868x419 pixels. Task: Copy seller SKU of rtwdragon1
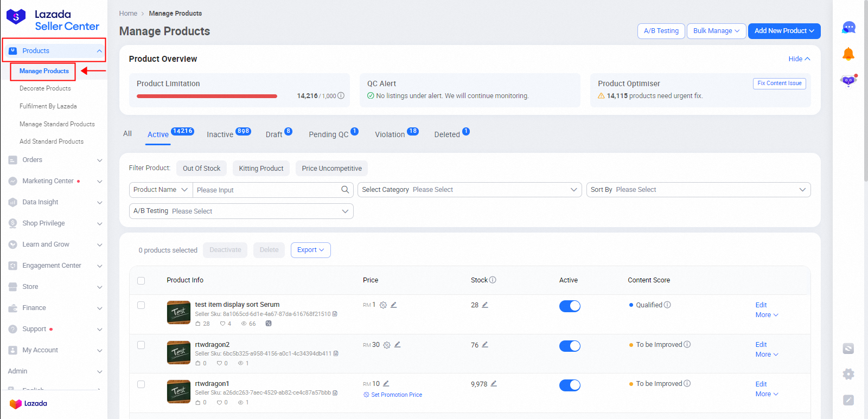pos(335,393)
